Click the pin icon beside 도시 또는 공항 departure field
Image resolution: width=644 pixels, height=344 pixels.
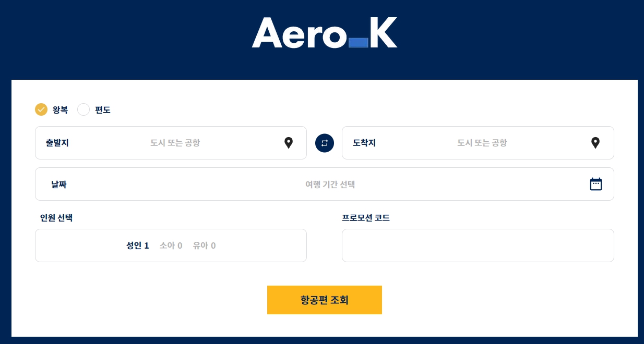coord(289,143)
